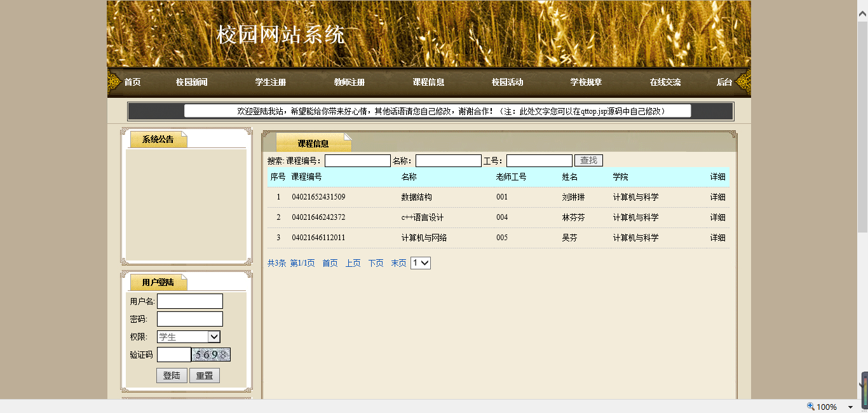868x413 pixels.
Task: Open the 首页 navigation item
Action: point(132,83)
